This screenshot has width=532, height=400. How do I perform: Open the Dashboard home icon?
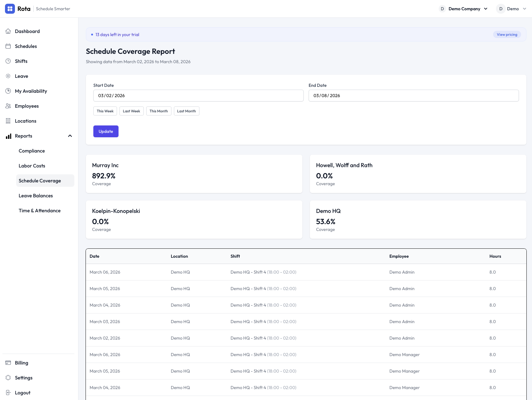tap(8, 31)
